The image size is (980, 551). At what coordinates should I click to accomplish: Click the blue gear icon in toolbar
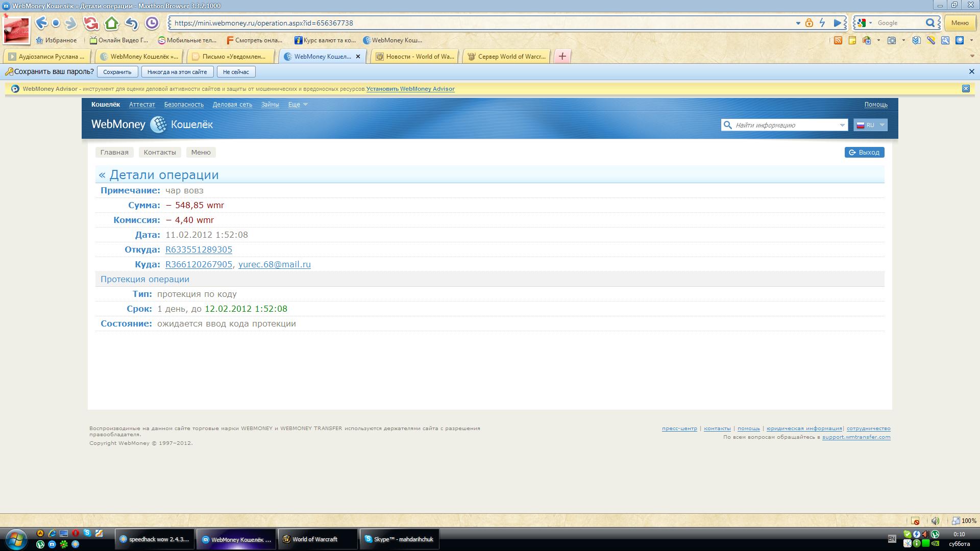tap(960, 40)
